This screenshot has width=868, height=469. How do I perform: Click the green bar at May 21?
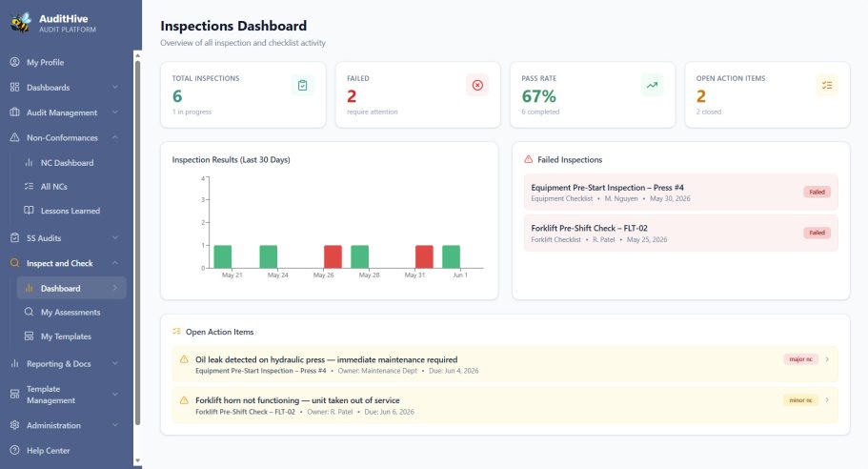coord(223,256)
